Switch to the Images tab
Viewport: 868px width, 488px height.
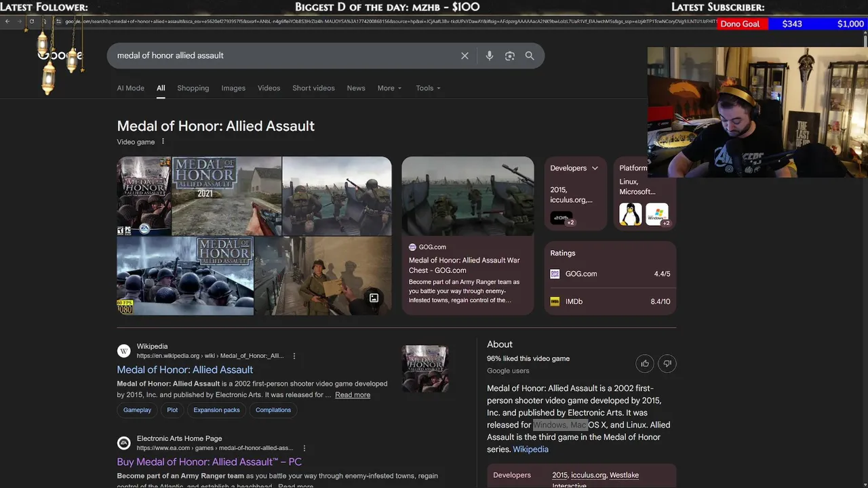coord(233,88)
